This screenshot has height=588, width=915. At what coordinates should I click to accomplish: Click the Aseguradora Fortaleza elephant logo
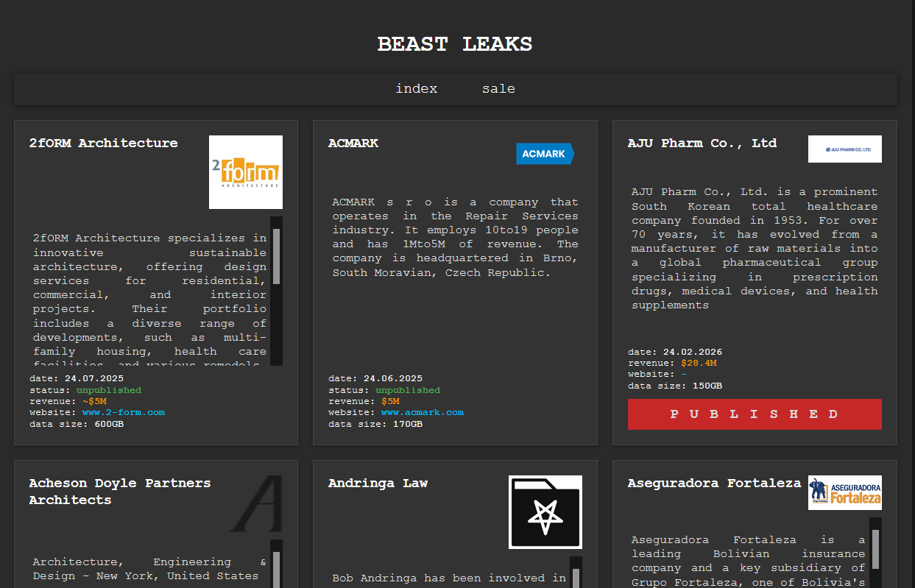click(x=844, y=493)
